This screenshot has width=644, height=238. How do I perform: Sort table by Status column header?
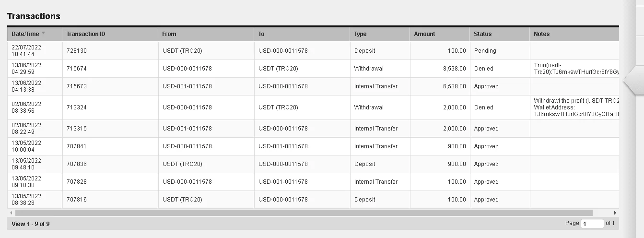tap(482, 34)
